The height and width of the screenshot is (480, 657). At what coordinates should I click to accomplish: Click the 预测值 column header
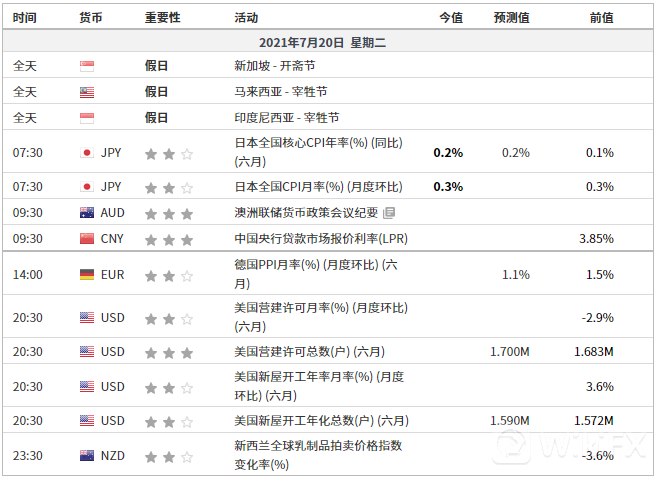click(511, 18)
